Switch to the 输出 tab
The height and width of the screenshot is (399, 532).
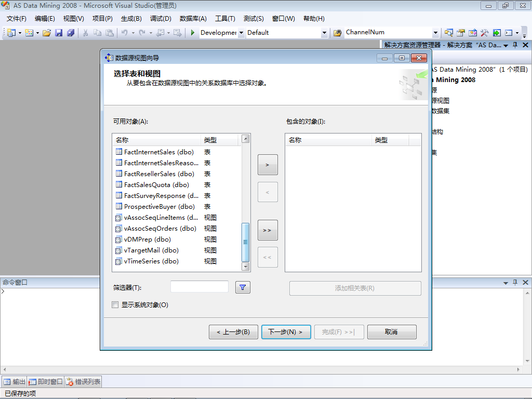click(x=15, y=382)
